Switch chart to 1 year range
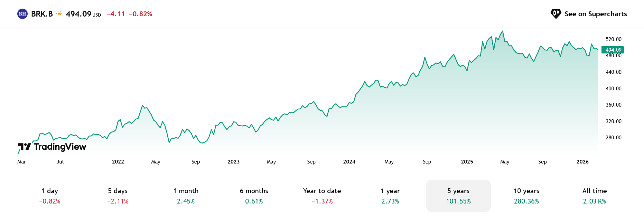 click(390, 196)
